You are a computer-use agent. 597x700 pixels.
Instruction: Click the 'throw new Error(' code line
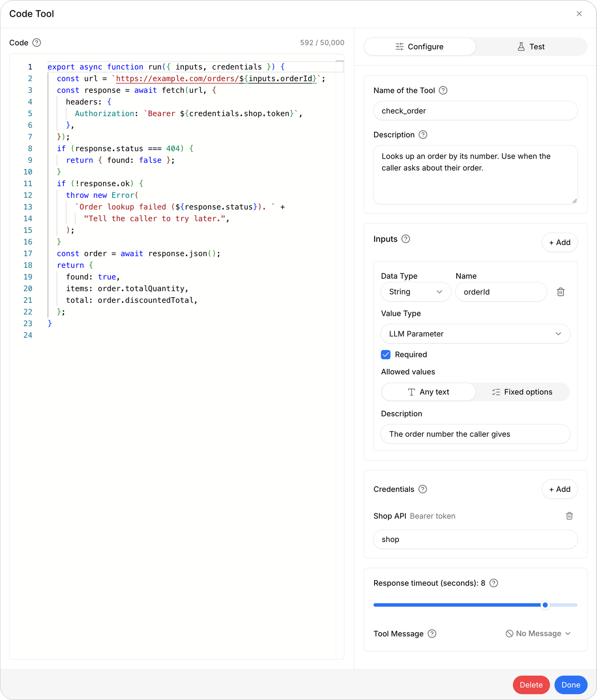(102, 195)
